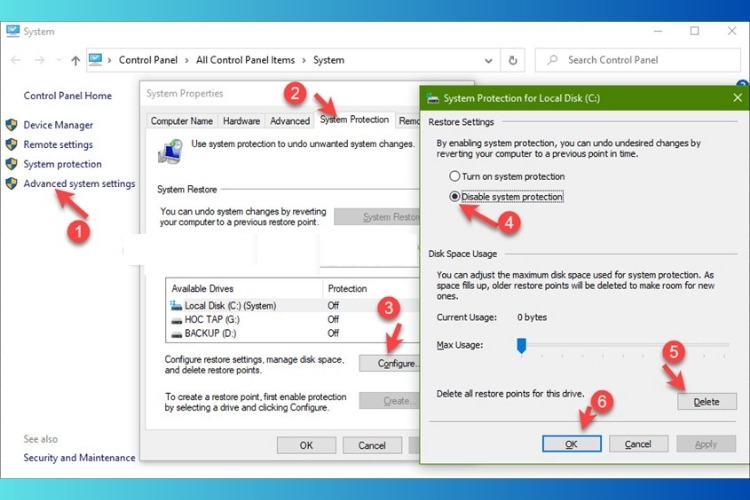
Task: Switch to the Hardware tab
Action: pyautogui.click(x=241, y=121)
